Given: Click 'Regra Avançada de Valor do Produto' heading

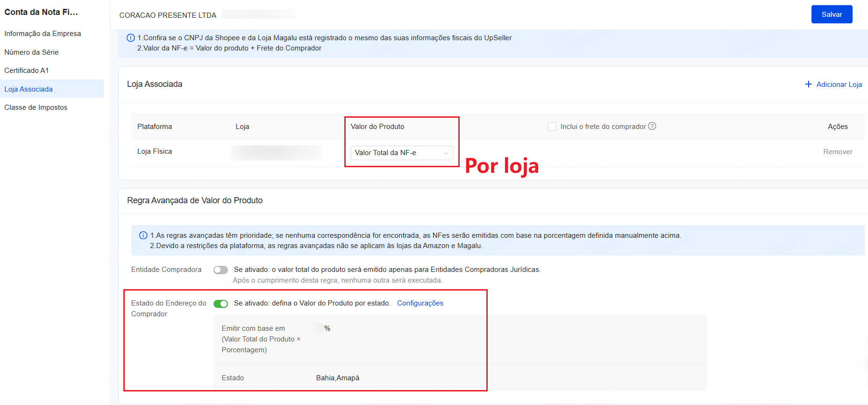Looking at the screenshot, I should [x=195, y=200].
